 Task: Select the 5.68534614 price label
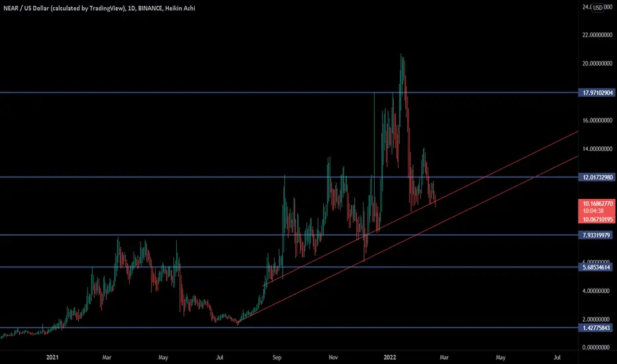tap(595, 267)
